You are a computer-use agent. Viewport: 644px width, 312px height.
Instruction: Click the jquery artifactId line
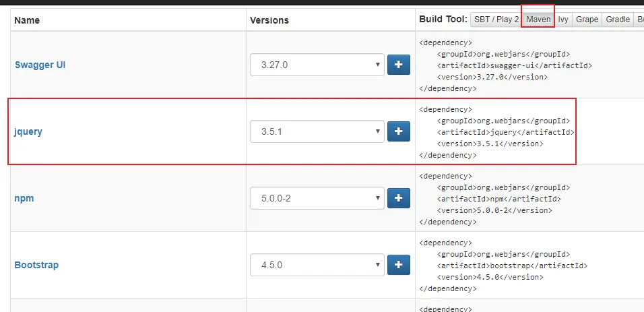pos(506,132)
